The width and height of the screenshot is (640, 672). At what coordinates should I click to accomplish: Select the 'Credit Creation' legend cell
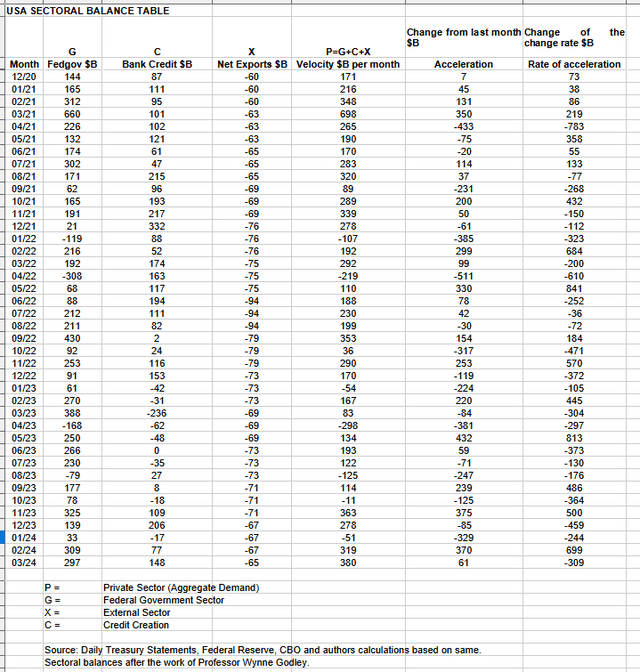pyautogui.click(x=136, y=625)
